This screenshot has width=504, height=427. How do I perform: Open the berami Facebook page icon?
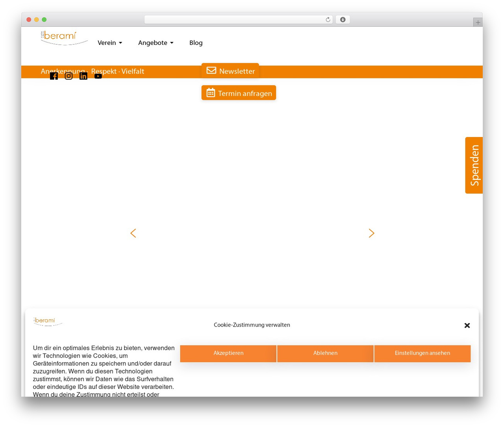(x=54, y=76)
